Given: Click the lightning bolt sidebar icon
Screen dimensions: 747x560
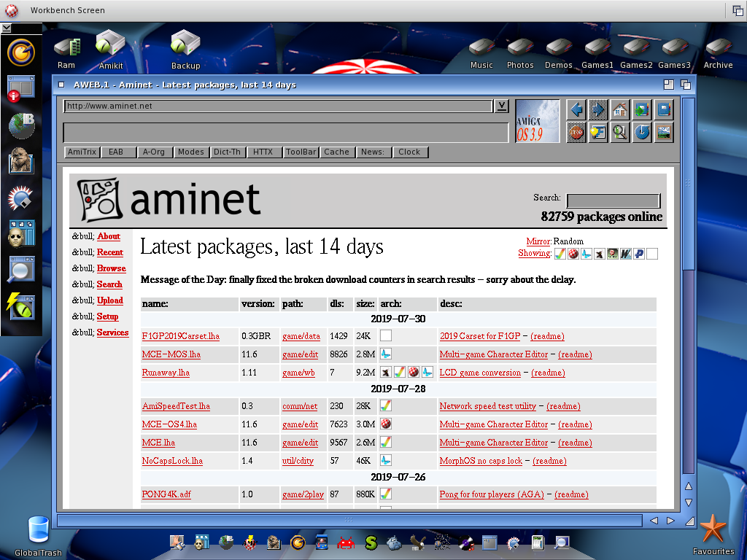Looking at the screenshot, I should pos(20,306).
